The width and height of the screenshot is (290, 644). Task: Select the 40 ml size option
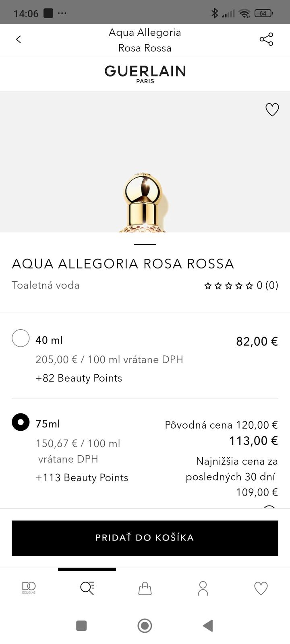[21, 338]
